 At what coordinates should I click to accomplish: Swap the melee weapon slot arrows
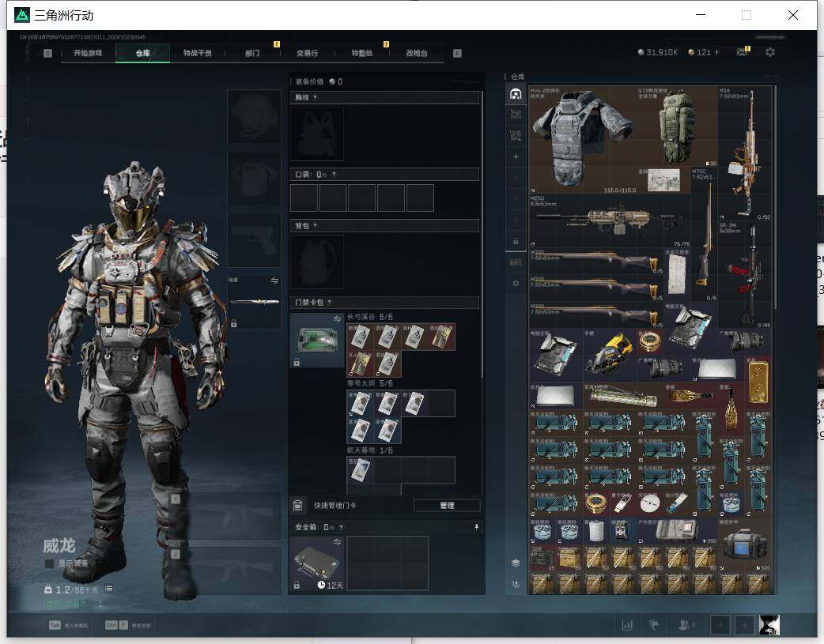pyautogui.click(x=274, y=281)
